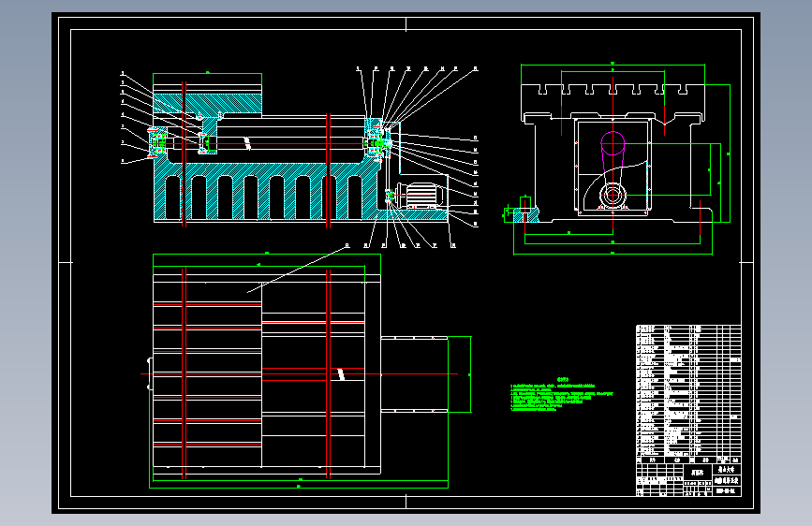
Task: Pick the concentric-circle pulley in the end view
Action: (613, 196)
